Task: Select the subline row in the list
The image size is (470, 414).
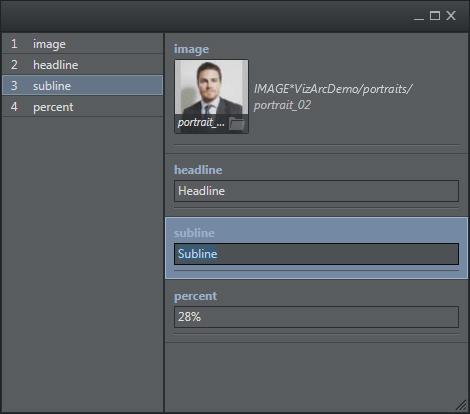Action: coord(82,86)
